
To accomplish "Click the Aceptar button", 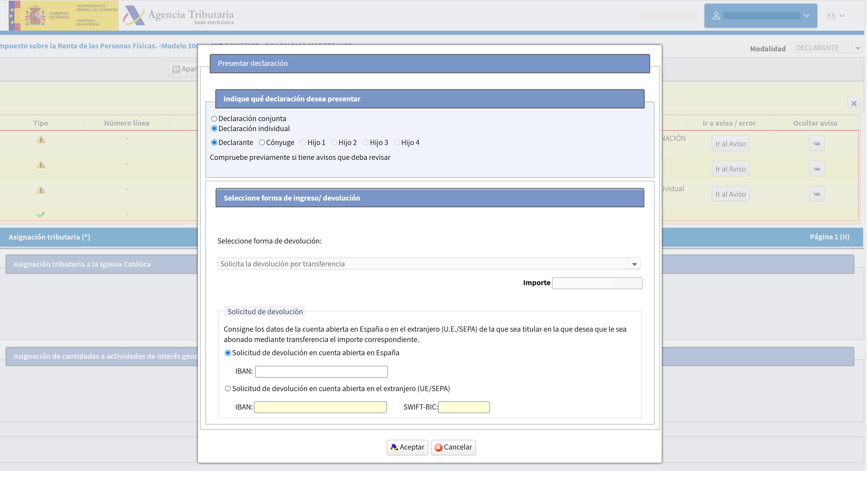I will [407, 447].
